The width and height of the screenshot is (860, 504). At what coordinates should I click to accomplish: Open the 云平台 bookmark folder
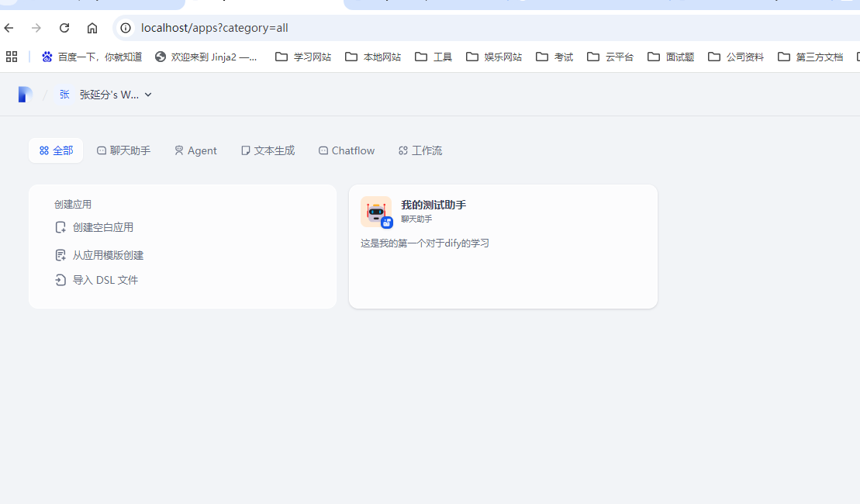click(610, 57)
